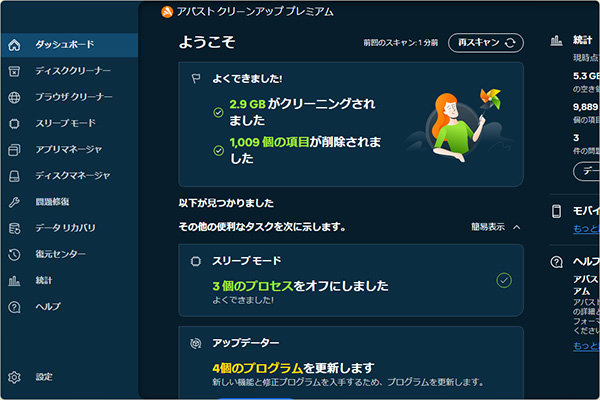The height and width of the screenshot is (400, 600).
Task: Open the settings gear icon
Action: [x=14, y=377]
